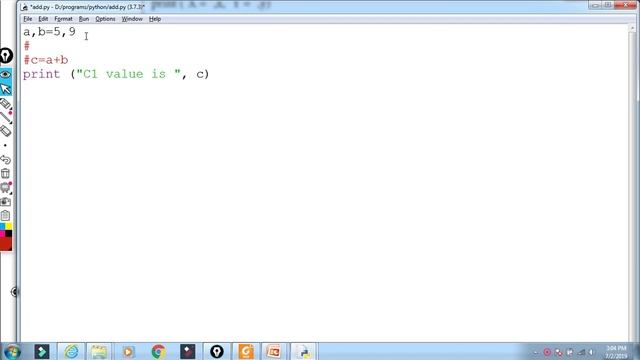Open the pen size dot selector
640x360 pixels.
pos(5,145)
